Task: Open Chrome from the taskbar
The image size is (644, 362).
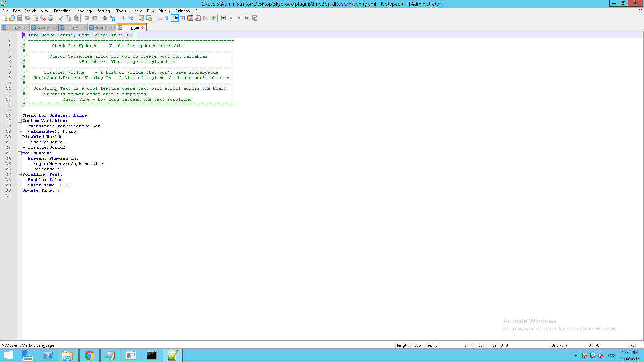Action: click(x=89, y=355)
